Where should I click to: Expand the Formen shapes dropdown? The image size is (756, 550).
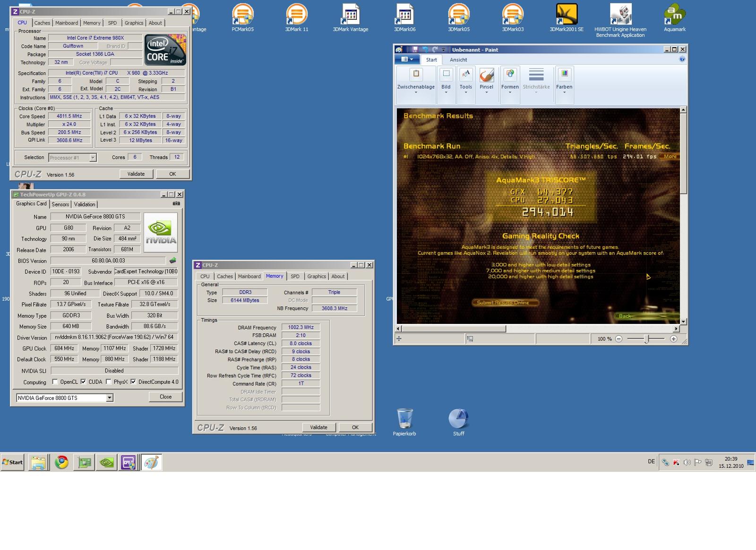pos(510,93)
